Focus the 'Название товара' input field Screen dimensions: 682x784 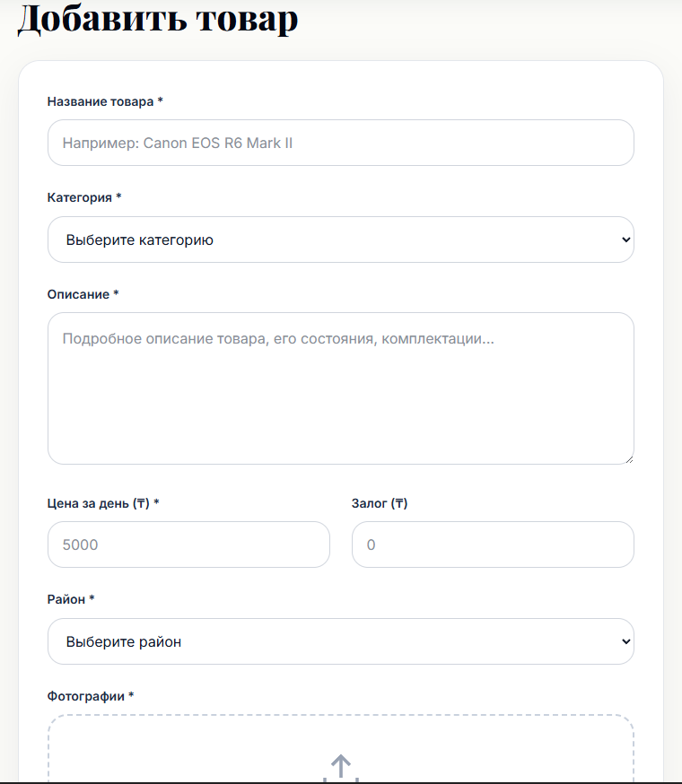click(x=341, y=143)
